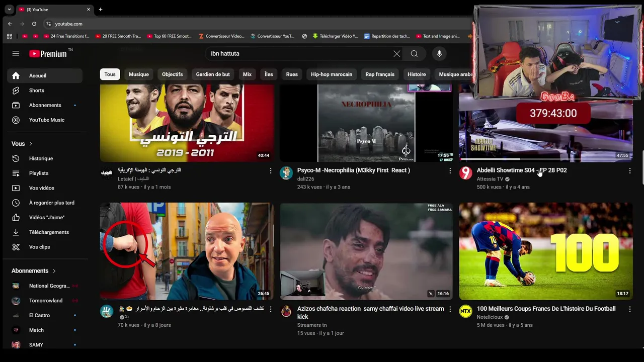The image size is (644, 362).
Task: Open options menu for Psyco-M Necrophilia video
Action: click(x=450, y=171)
